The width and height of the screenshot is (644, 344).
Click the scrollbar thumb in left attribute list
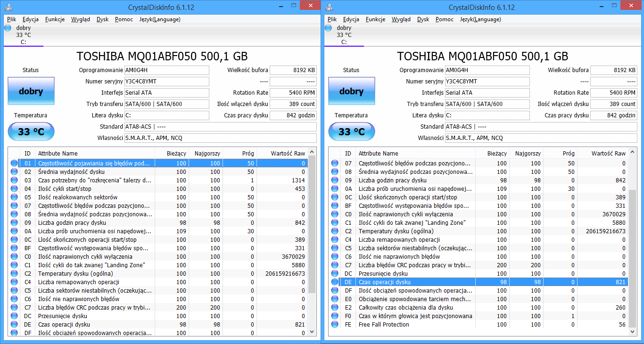coord(312,225)
